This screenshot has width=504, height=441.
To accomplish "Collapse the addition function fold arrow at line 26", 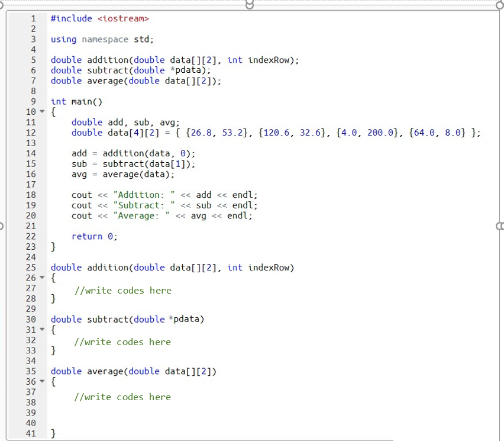I will click(42, 278).
